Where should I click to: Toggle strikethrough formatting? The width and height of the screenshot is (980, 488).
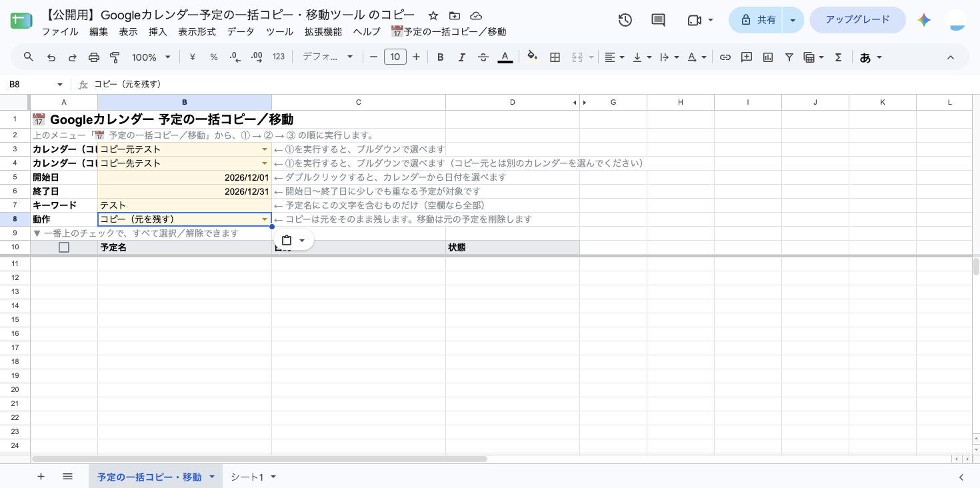pos(483,57)
